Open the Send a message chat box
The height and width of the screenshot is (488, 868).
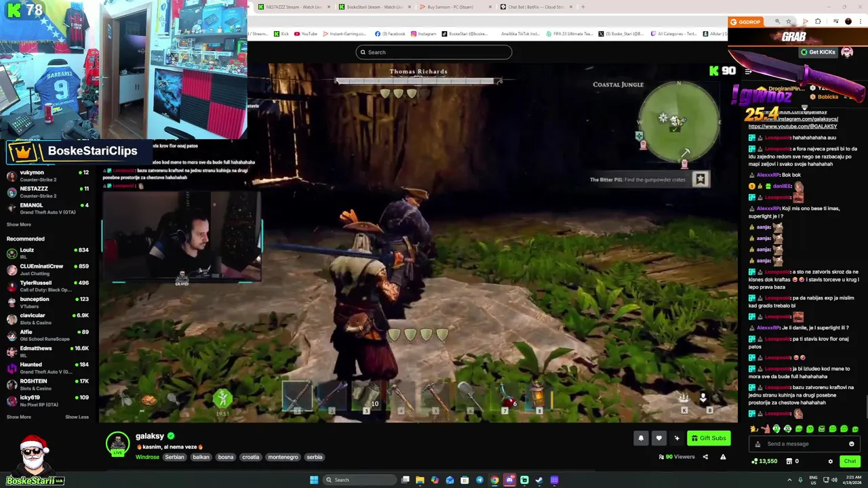tap(804, 444)
